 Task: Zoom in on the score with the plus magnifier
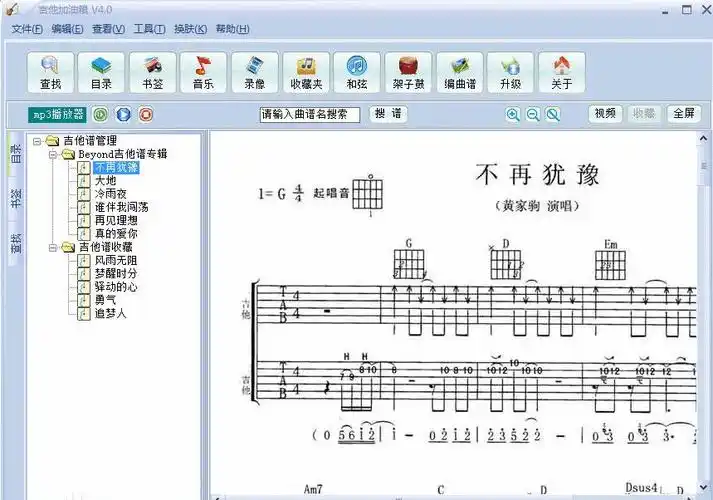(x=513, y=114)
